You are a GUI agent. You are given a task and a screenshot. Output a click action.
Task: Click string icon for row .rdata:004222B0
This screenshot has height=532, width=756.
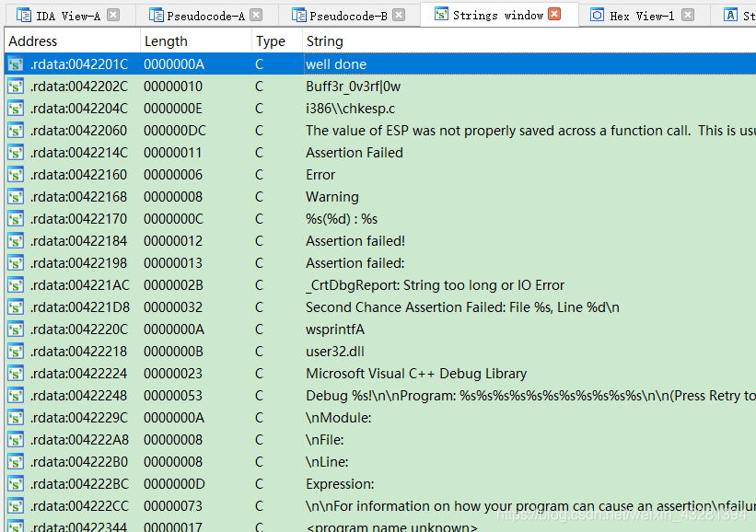point(16,462)
